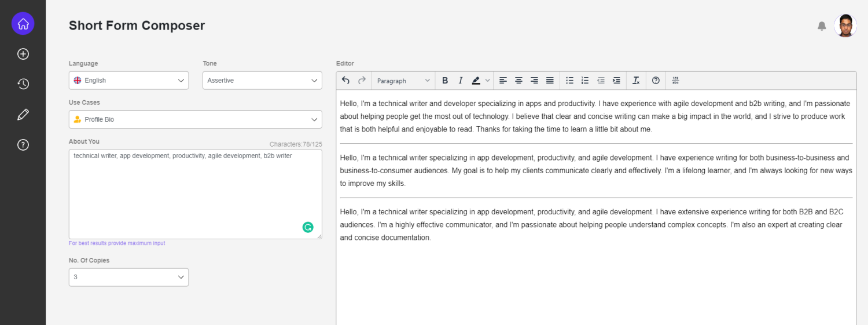Open notifications with the bell icon

point(822,26)
